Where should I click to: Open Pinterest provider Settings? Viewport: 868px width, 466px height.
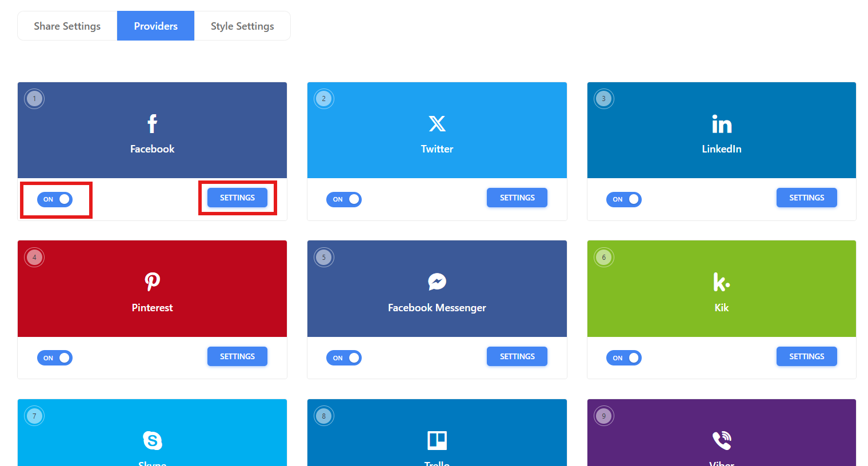(x=237, y=356)
